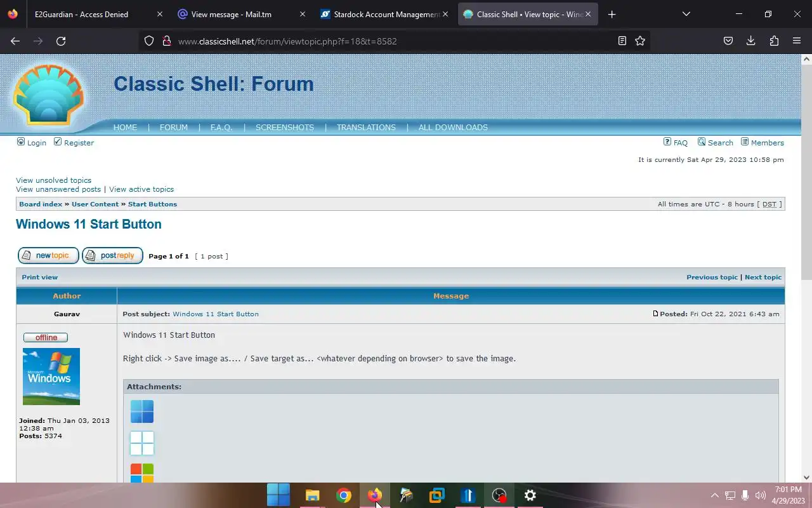Click the post subject Windows 11 Start Button link
The image size is (812, 508).
(x=216, y=314)
